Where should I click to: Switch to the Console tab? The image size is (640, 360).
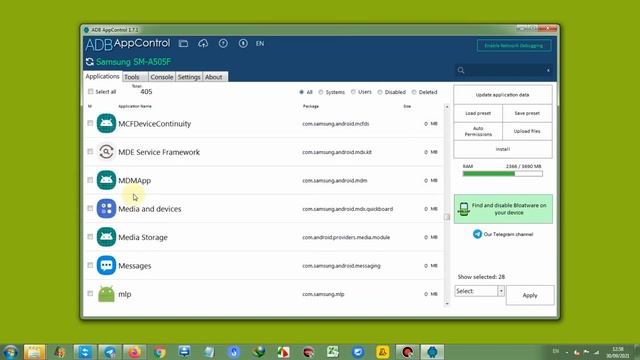point(162,77)
